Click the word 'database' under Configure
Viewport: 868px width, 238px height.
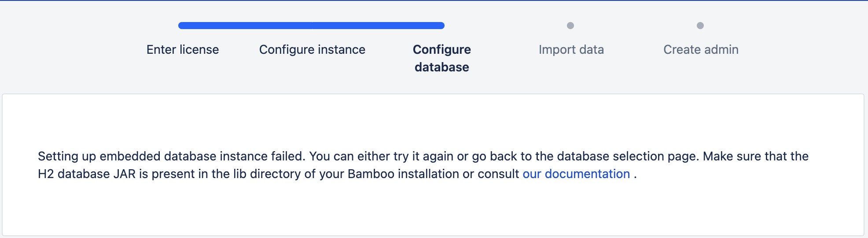click(x=442, y=67)
